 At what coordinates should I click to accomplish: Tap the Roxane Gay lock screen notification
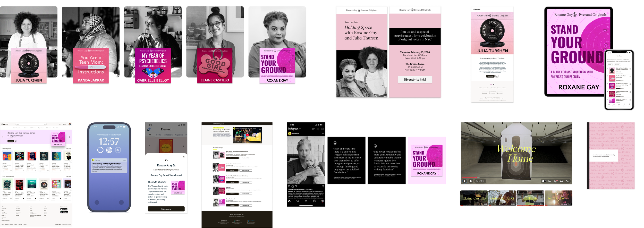coord(109,166)
